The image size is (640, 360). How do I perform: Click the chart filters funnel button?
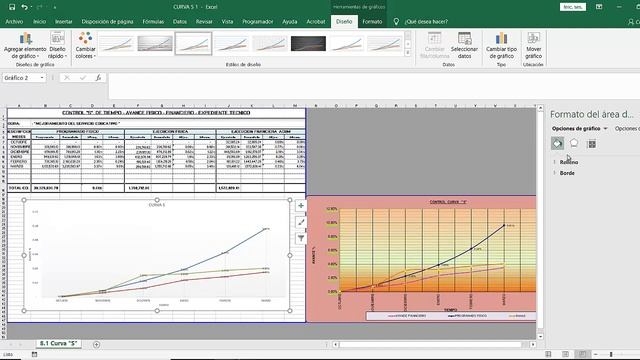tap(301, 238)
